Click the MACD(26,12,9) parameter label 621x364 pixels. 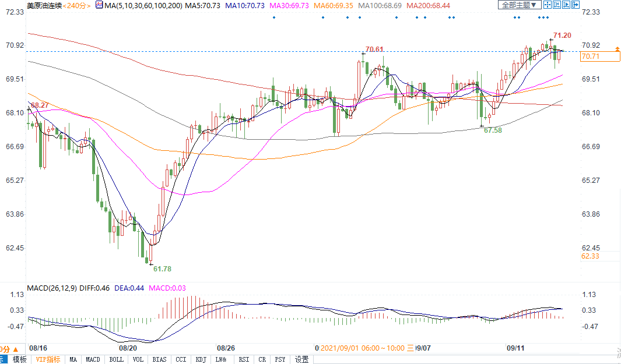click(54, 288)
